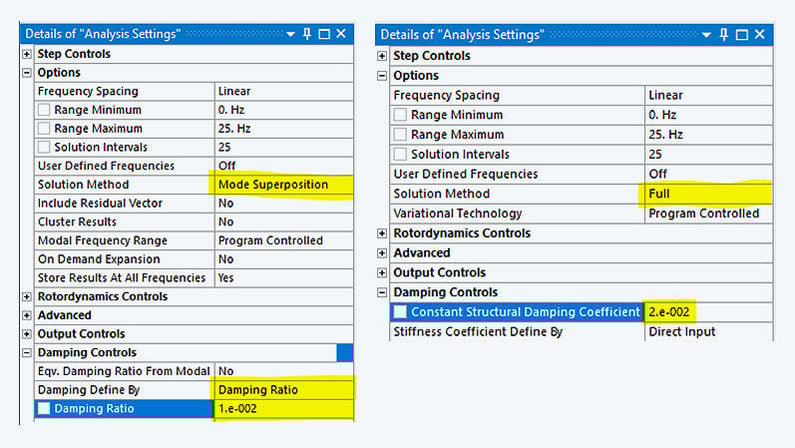Close the right Details panel
This screenshot has width=795, height=448.
tap(760, 35)
